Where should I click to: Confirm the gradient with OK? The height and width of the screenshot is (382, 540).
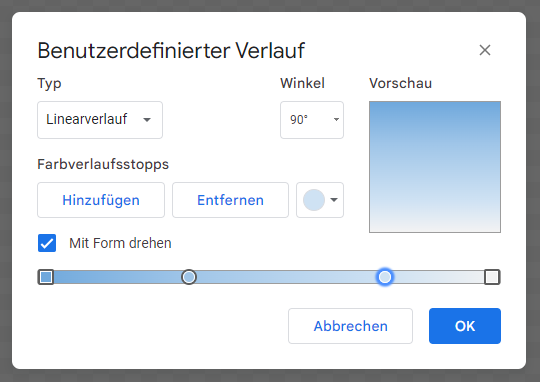(x=465, y=326)
